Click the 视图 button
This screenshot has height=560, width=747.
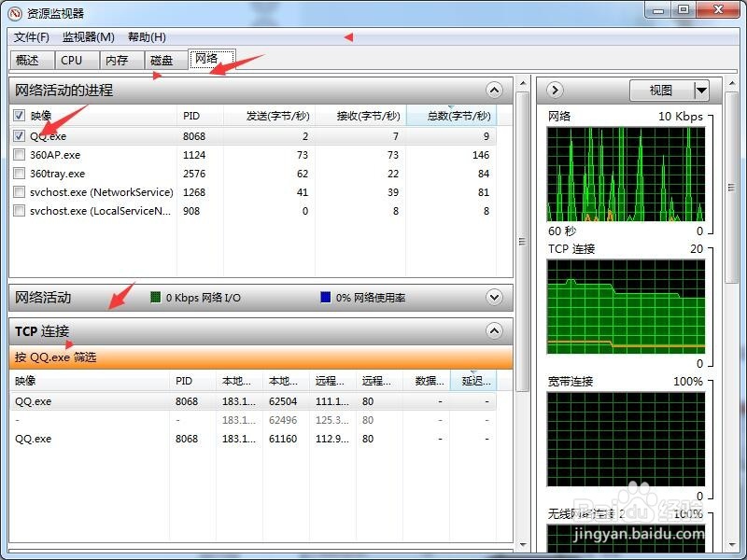[661, 90]
